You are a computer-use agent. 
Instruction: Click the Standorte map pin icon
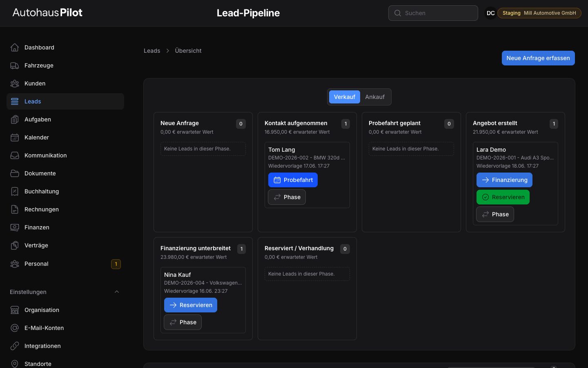[15, 364]
